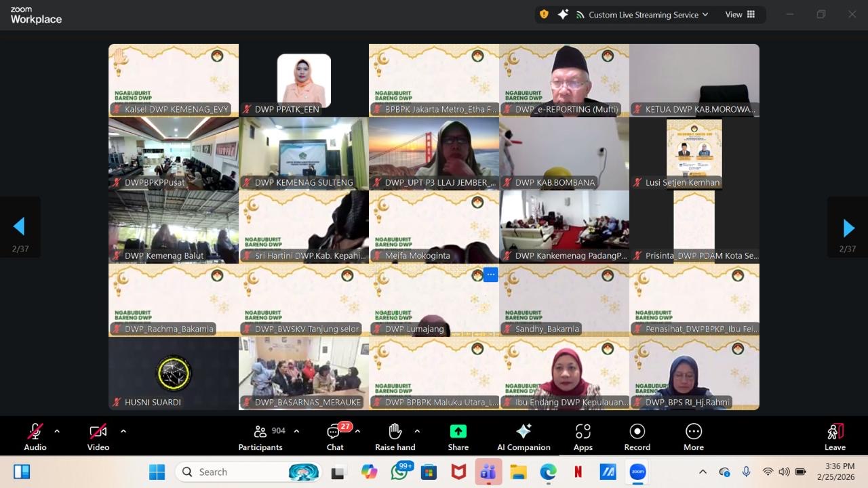This screenshot has width=868, height=488.
Task: Turn on the camera with Video
Action: click(x=98, y=432)
